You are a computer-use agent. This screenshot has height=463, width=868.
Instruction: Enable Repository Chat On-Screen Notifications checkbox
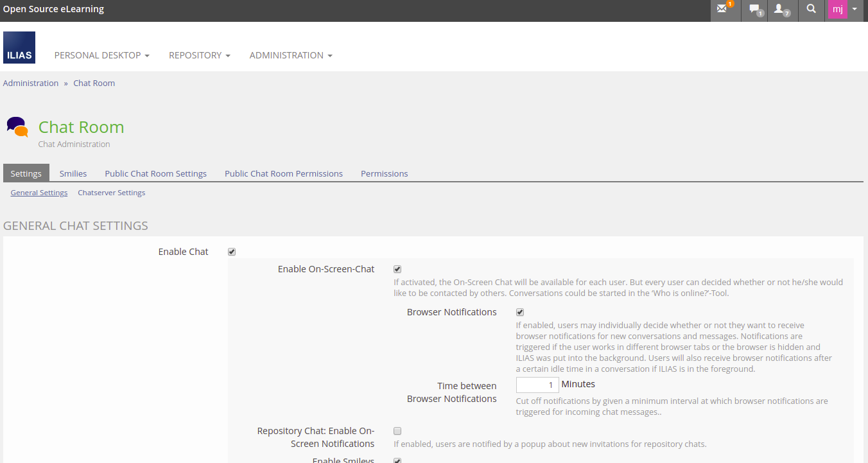coord(397,431)
